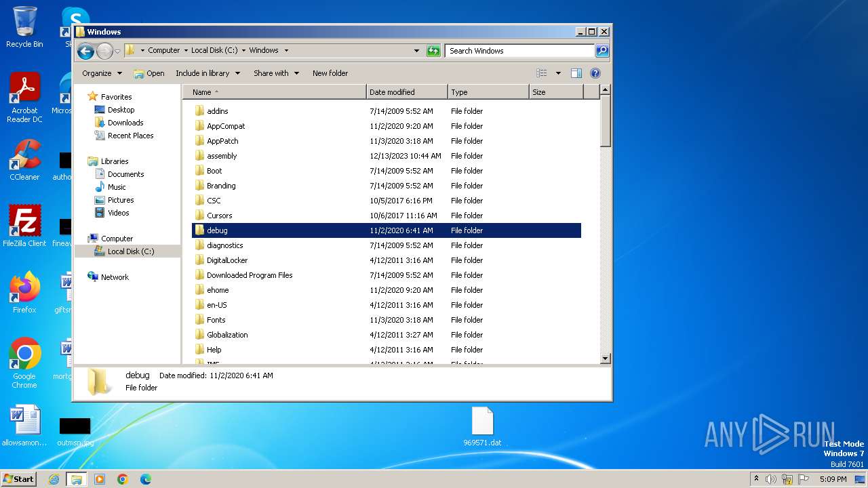
Task: Select the AppPatch folder icon
Action: pos(199,141)
